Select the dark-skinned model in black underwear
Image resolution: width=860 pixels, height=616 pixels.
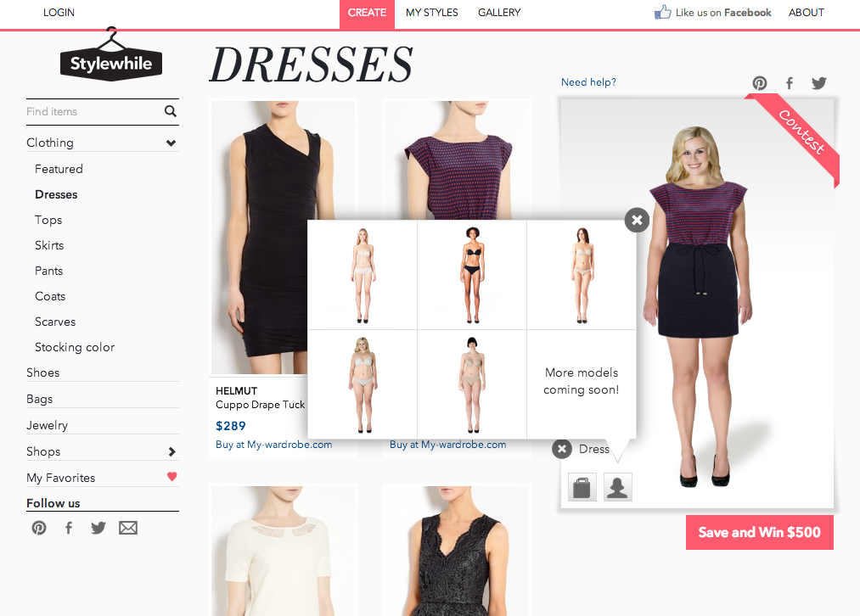[472, 275]
